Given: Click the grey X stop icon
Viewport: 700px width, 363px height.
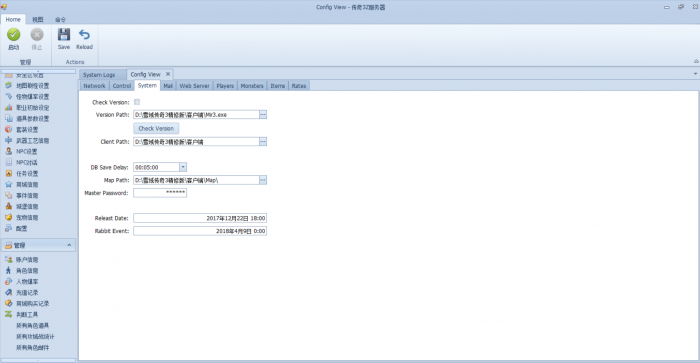Looking at the screenshot, I should coord(37,34).
